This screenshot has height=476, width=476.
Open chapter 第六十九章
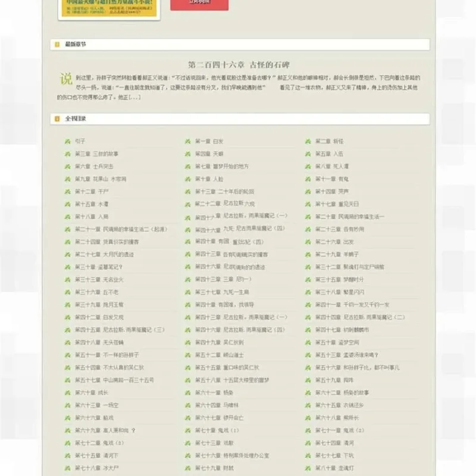click(105, 430)
